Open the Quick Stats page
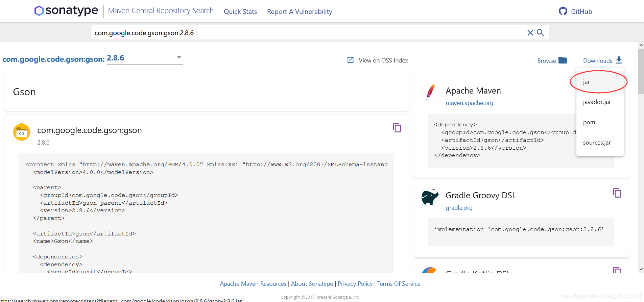The image size is (644, 302). pyautogui.click(x=240, y=11)
